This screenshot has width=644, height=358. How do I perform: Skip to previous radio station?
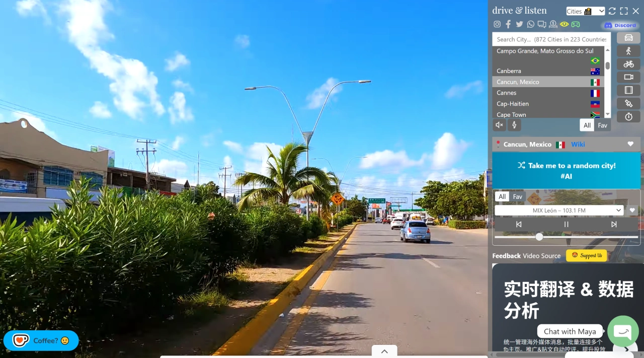519,225
